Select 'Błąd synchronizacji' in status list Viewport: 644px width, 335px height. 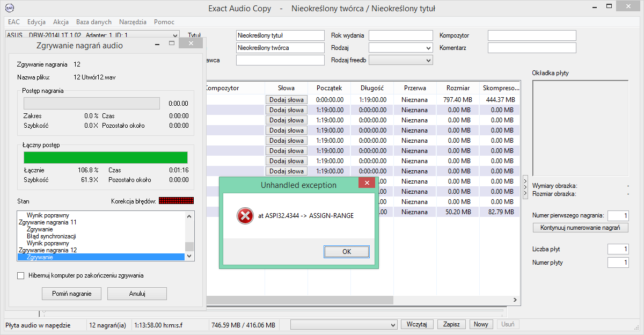click(51, 236)
